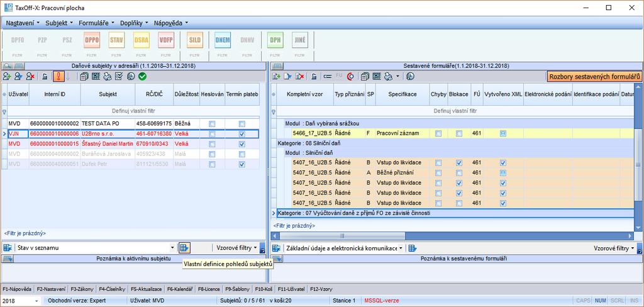Select Šťastný Daniel Martin subject row

tap(133, 144)
